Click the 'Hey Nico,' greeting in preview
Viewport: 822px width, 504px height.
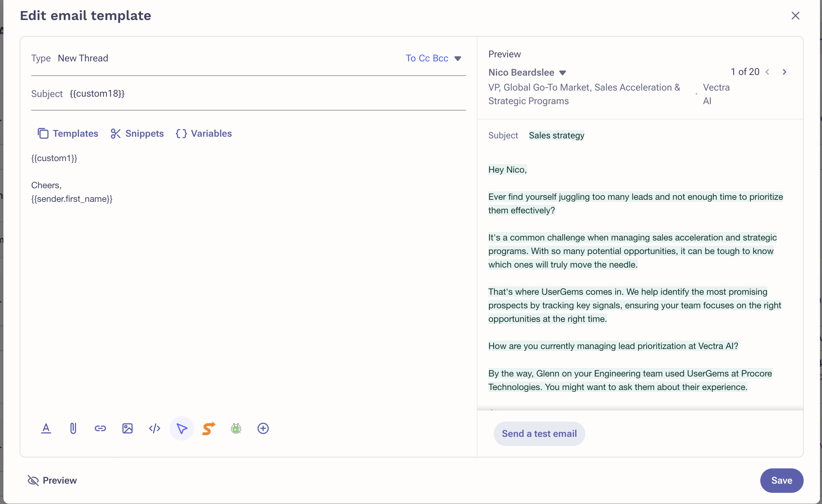pos(507,170)
